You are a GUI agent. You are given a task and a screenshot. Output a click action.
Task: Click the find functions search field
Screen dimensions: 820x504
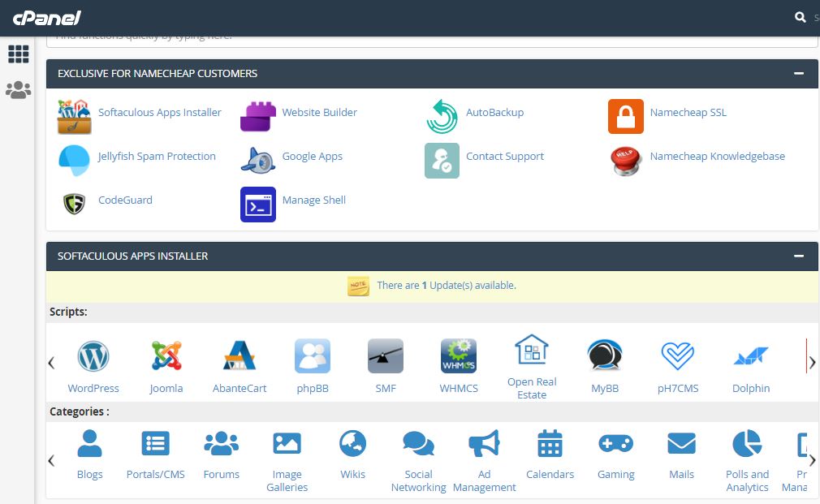click(x=432, y=41)
